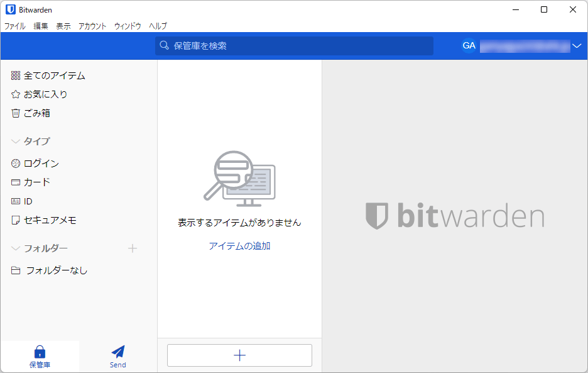Click the ID card icon beside ID
This screenshot has width=588, height=373.
pos(15,201)
